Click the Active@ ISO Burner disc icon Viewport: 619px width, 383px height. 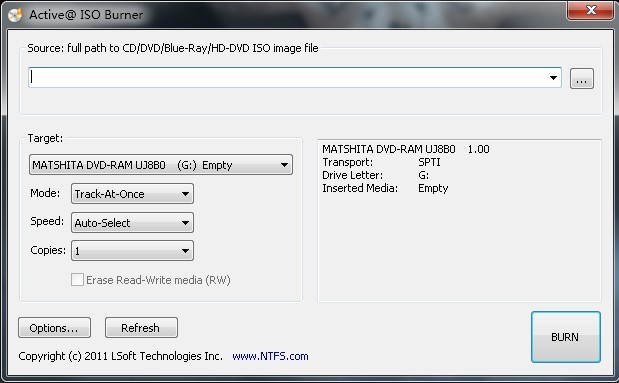tap(15, 15)
